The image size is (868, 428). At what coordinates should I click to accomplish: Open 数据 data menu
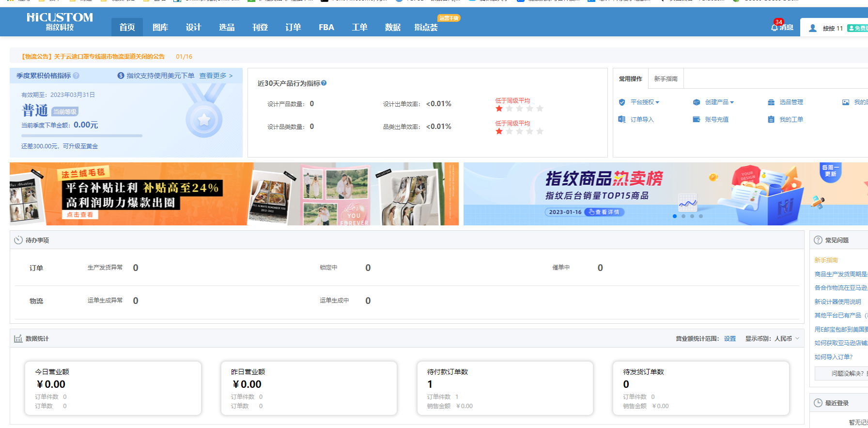tap(393, 27)
